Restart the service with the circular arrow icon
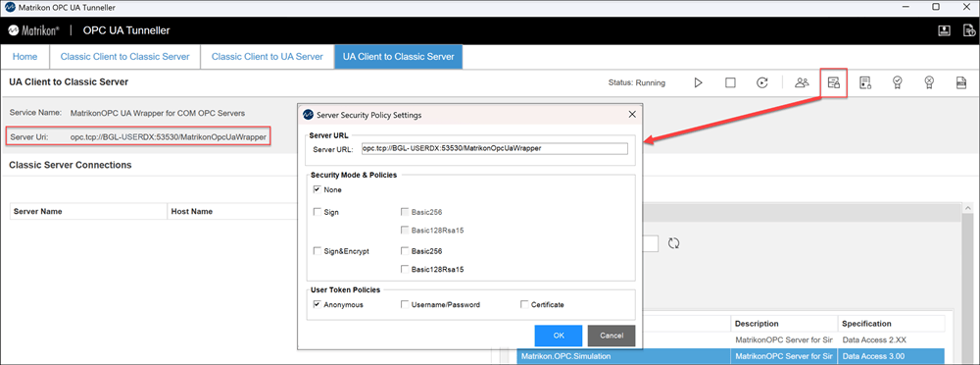Image resolution: width=980 pixels, height=365 pixels. [761, 82]
